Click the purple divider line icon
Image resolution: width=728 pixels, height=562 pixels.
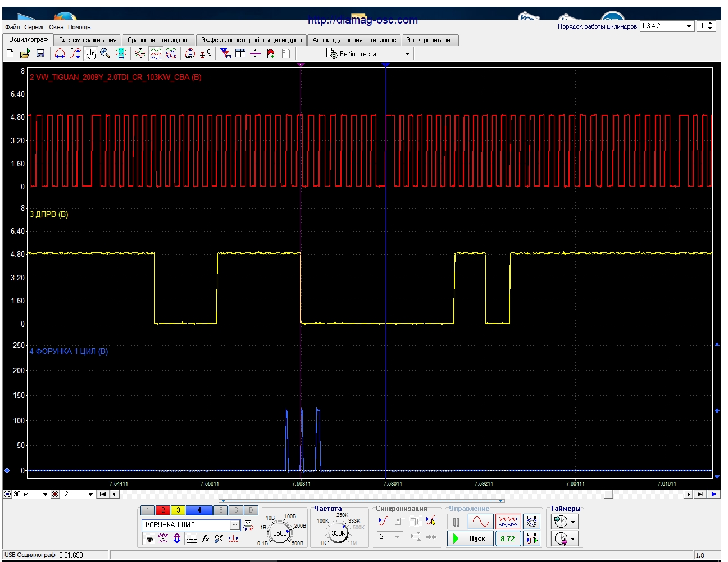click(255, 53)
